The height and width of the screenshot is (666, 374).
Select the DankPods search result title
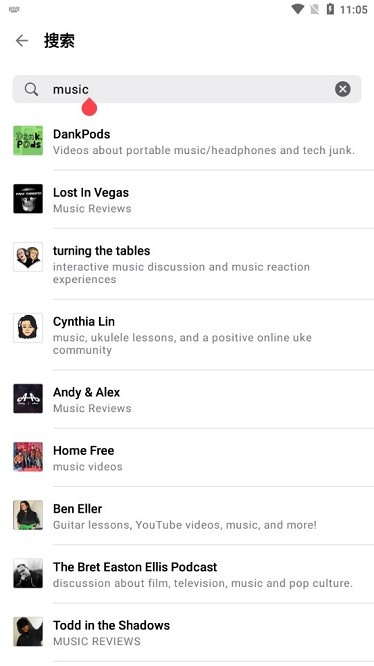click(x=82, y=134)
